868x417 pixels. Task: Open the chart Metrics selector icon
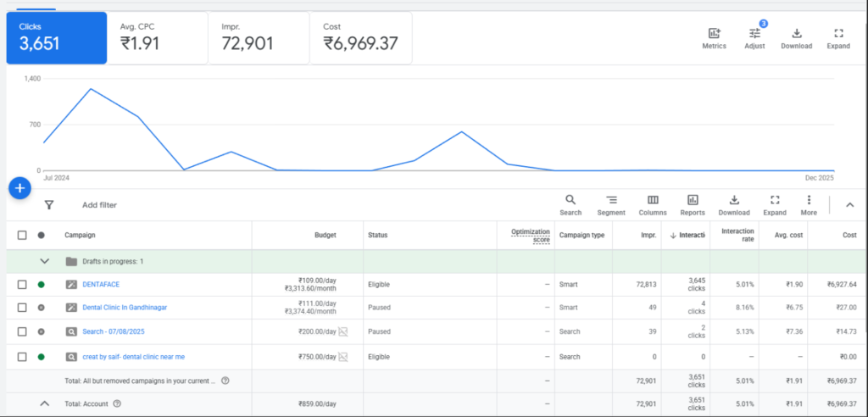click(714, 34)
